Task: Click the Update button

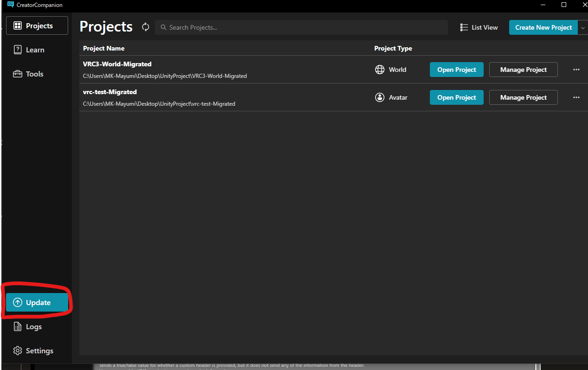Action: 37,302
